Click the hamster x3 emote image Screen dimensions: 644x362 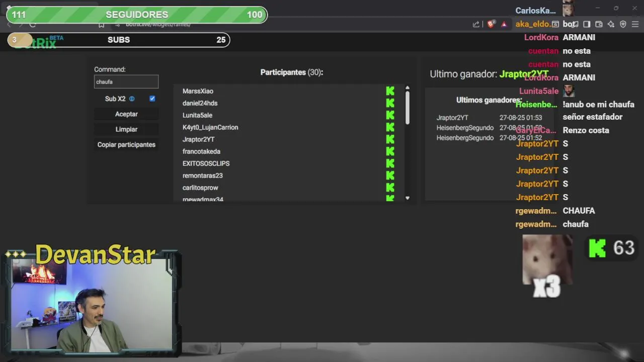coord(547,265)
